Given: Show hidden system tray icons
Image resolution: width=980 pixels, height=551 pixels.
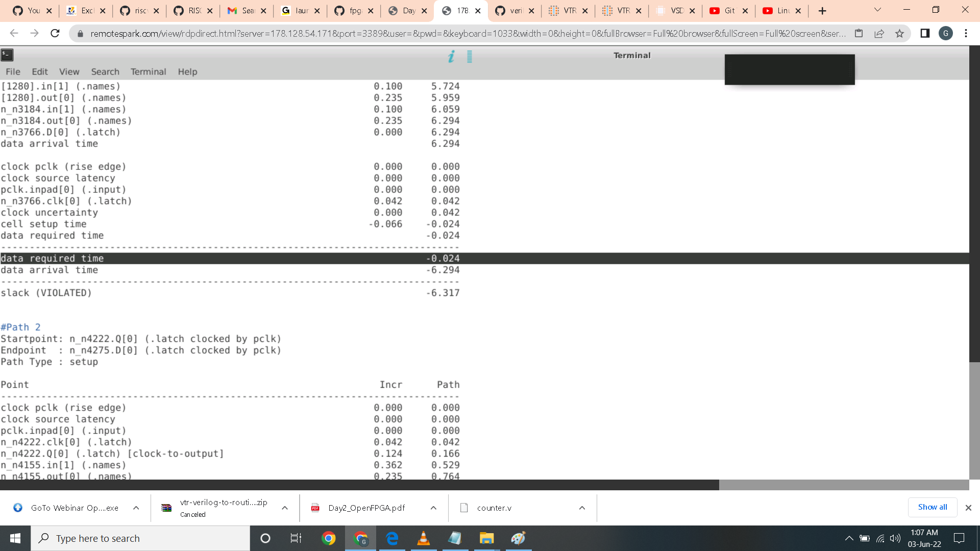Looking at the screenshot, I should click(849, 538).
